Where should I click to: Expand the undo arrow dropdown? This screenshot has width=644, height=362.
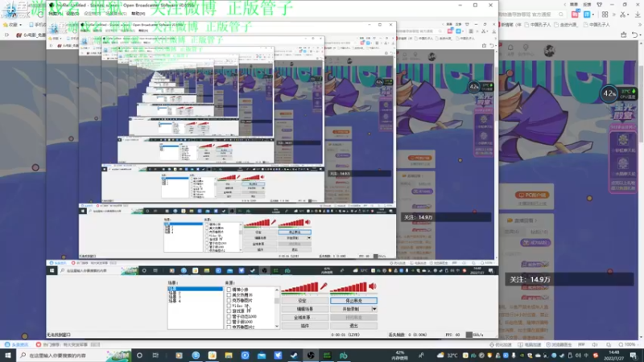(640, 35)
